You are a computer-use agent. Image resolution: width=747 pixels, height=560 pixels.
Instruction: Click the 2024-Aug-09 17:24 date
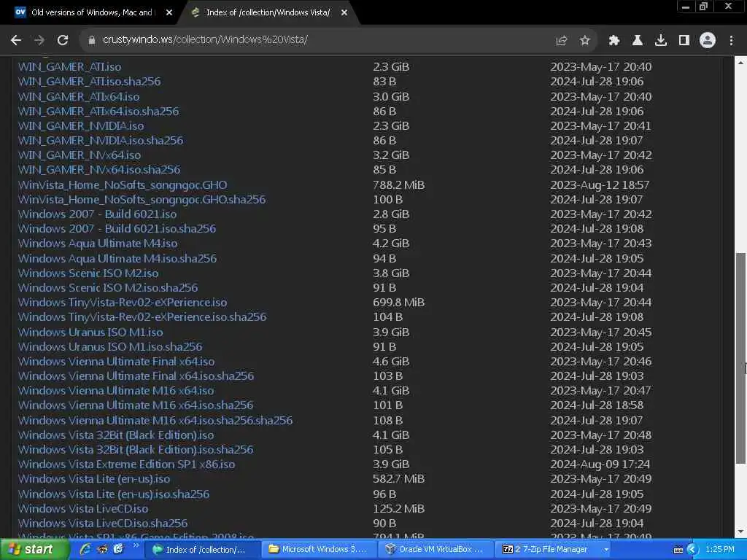(600, 464)
